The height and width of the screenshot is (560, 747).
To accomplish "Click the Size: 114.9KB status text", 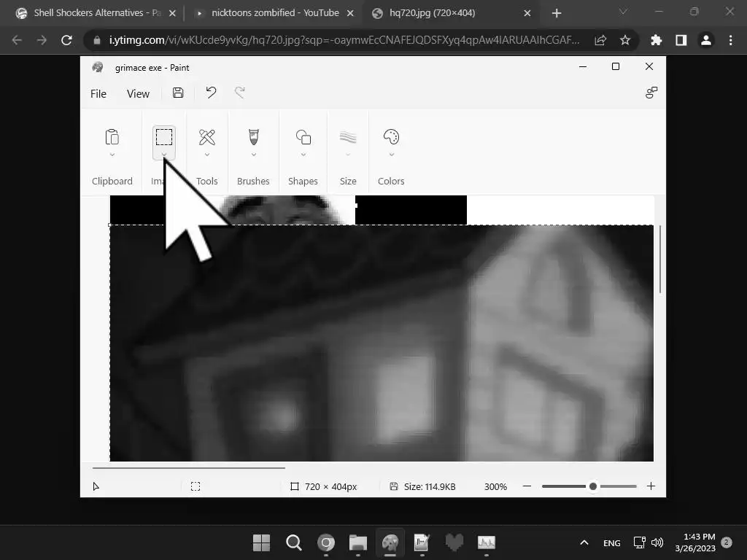I will coord(430,486).
